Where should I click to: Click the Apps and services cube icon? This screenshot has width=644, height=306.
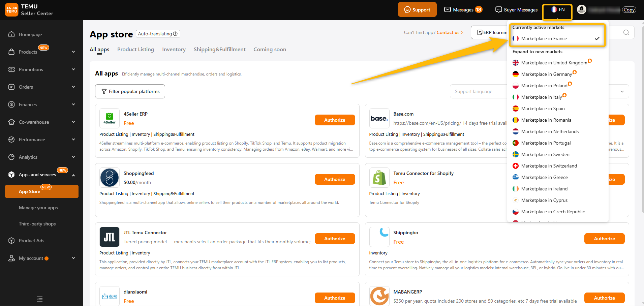(11, 175)
